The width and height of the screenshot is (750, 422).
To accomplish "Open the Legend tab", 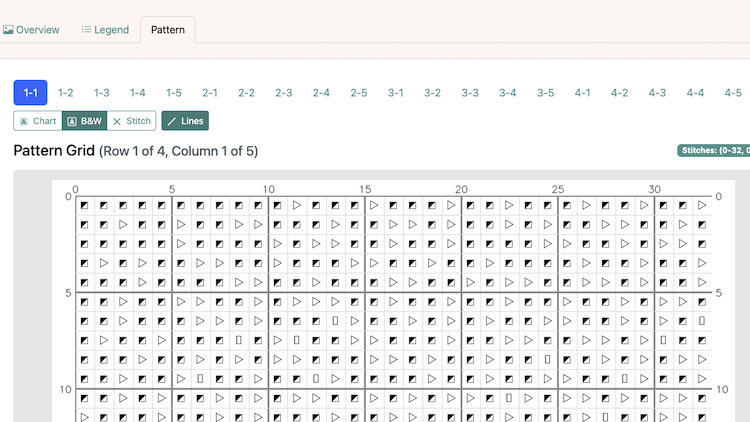I will (x=105, y=30).
